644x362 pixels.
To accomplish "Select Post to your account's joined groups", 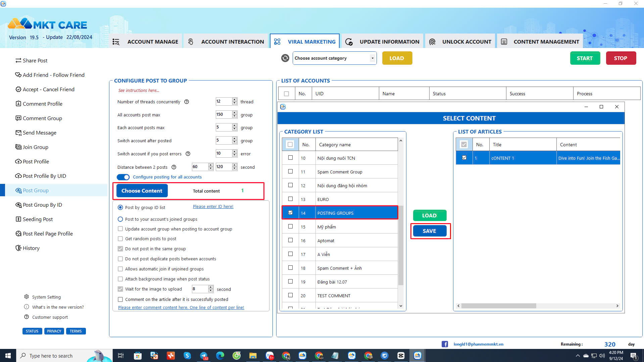I will pyautogui.click(x=120, y=219).
